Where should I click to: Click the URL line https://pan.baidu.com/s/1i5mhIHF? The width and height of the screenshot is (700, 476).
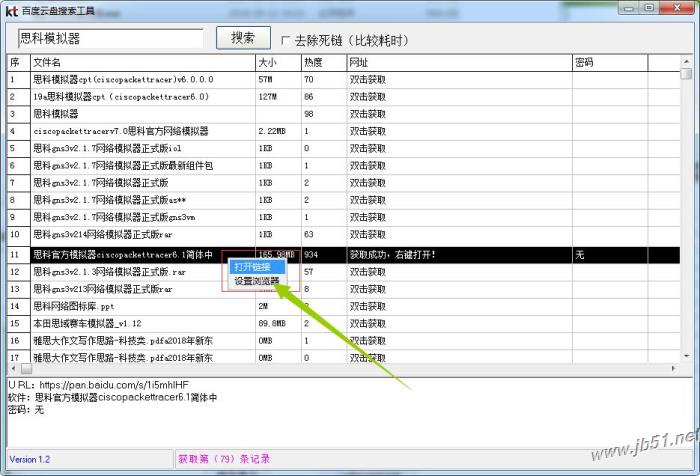(99, 384)
